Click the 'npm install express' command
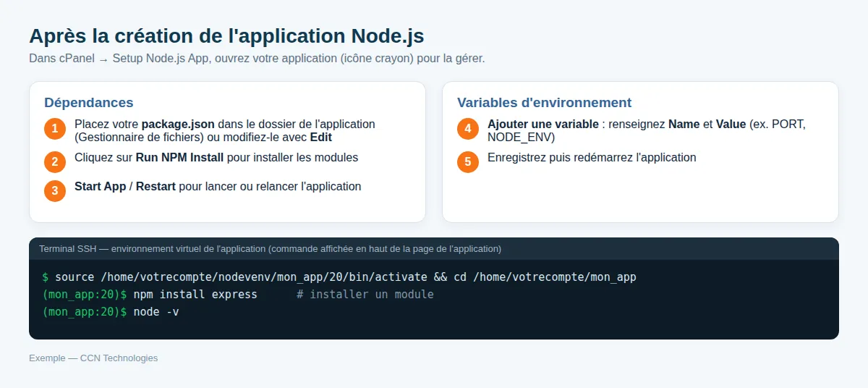 195,295
